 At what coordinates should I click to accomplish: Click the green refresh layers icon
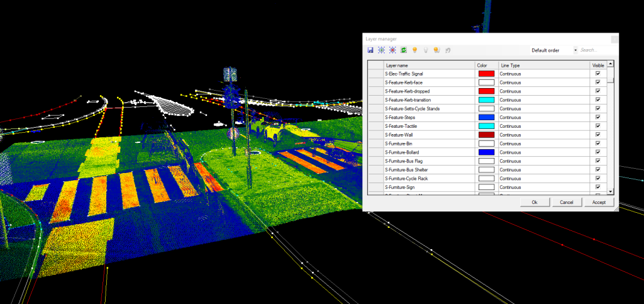pyautogui.click(x=403, y=50)
